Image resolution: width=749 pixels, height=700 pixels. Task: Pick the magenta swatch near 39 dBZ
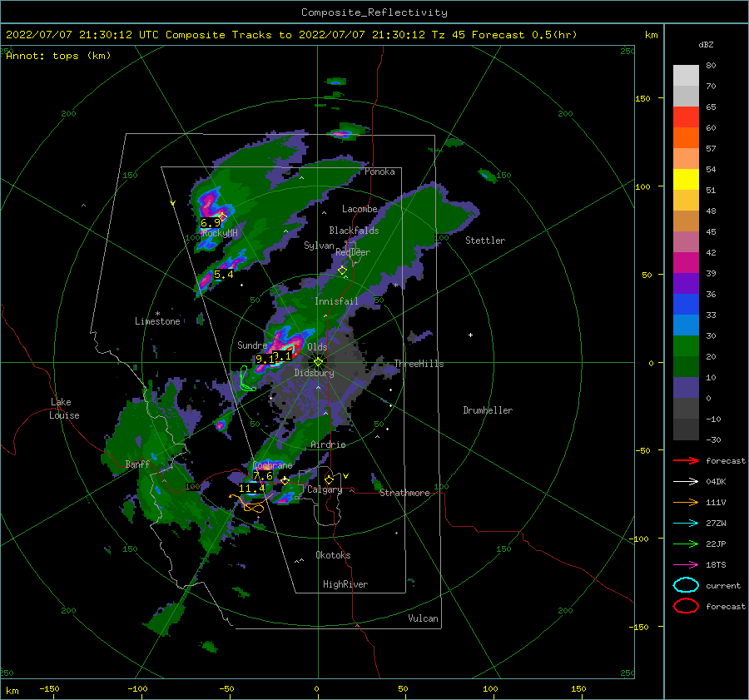(686, 262)
